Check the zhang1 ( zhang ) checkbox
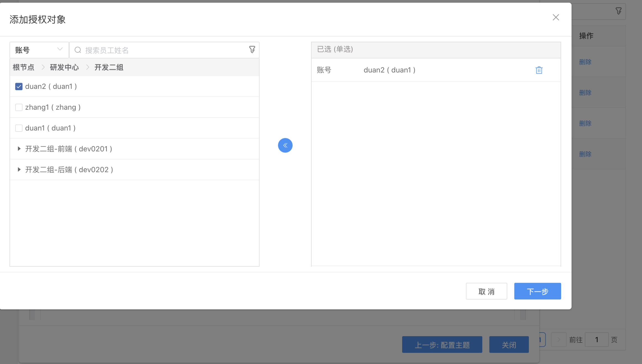Screen dimensions: 642x364 tap(19, 107)
